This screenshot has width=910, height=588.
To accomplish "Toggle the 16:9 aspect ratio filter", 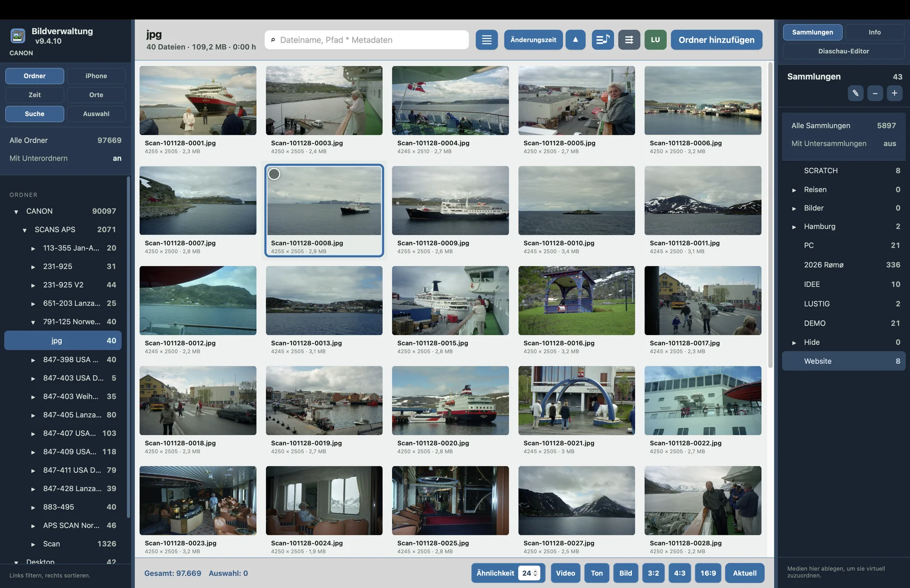I will 708,573.
